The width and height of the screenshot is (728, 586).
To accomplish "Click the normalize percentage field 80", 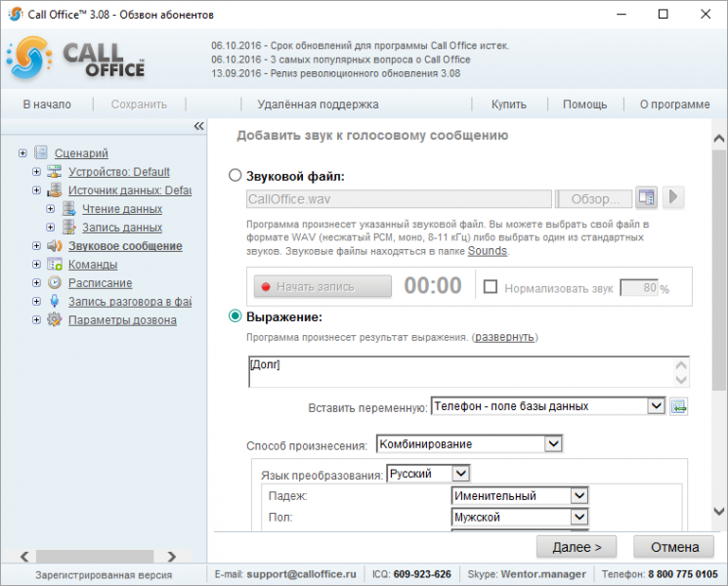I will click(639, 288).
